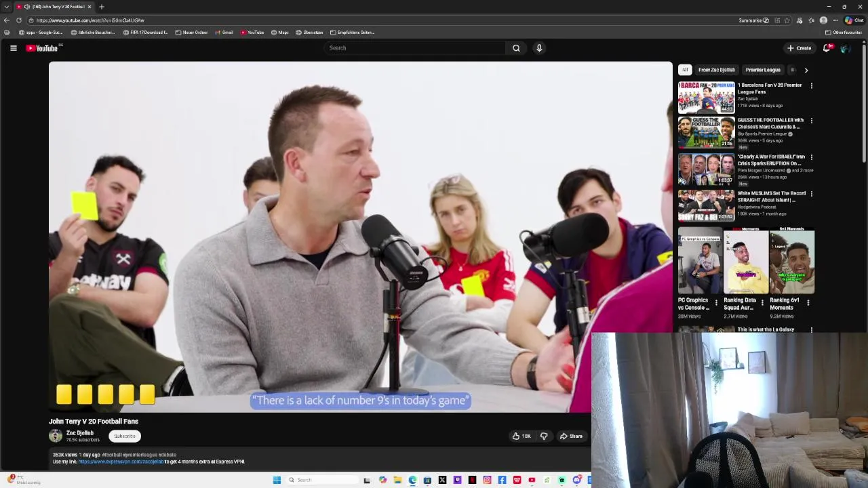
Task: Open the Maps bookmark
Action: pos(280,33)
